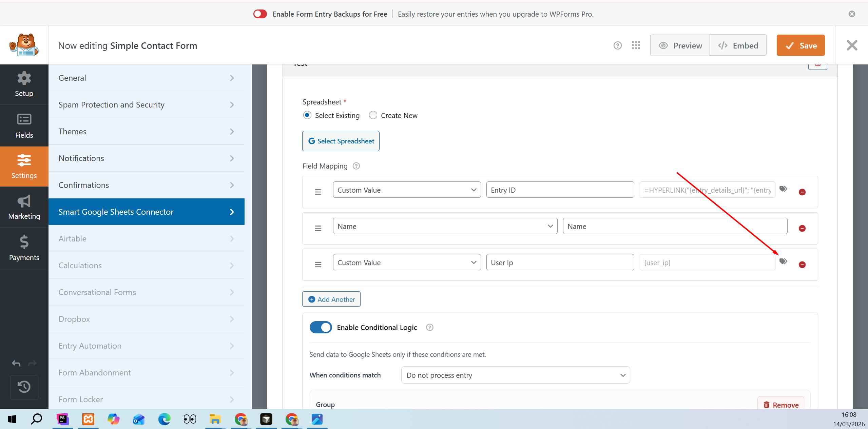Remove the Entry ID mapping row

pyautogui.click(x=802, y=192)
